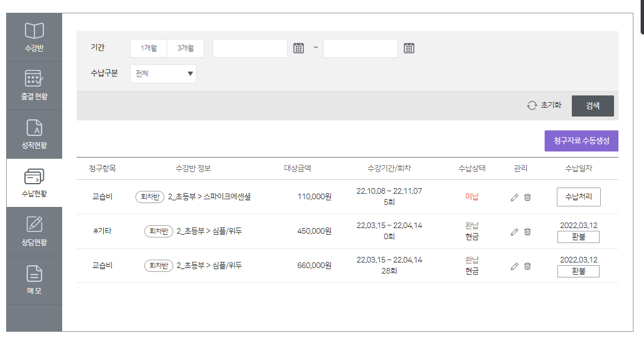Select the 1개월 period option
Viewport: 644px width, 359px height.
[148, 48]
